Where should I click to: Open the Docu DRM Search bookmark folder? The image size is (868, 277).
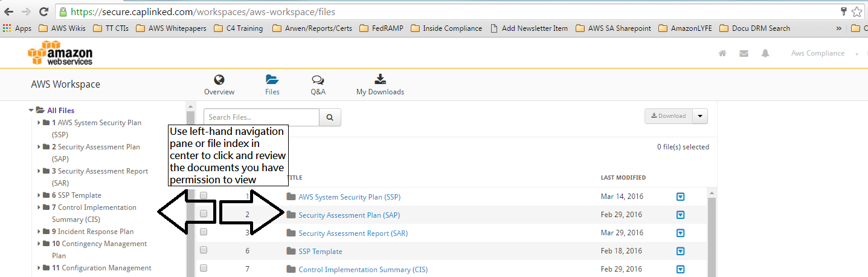tap(754, 28)
